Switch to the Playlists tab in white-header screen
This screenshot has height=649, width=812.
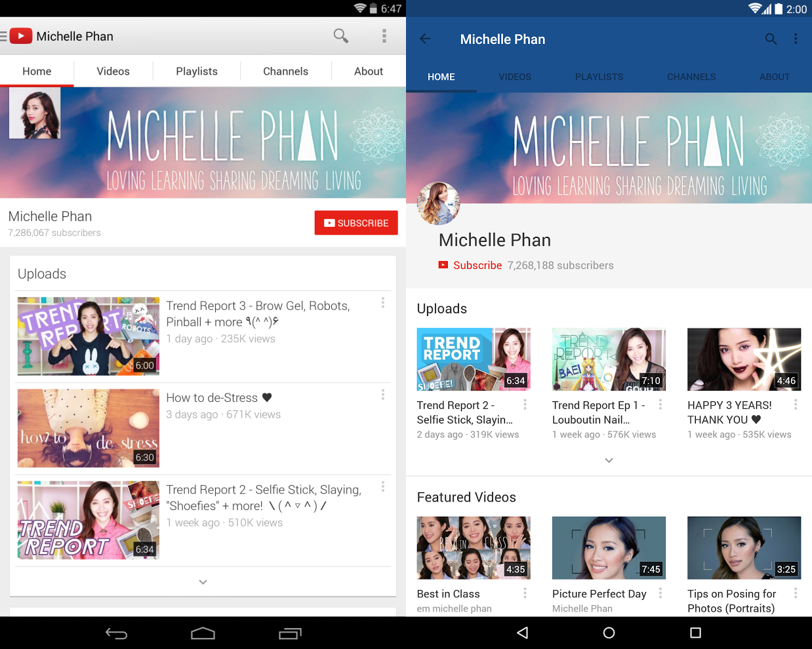coord(197,71)
